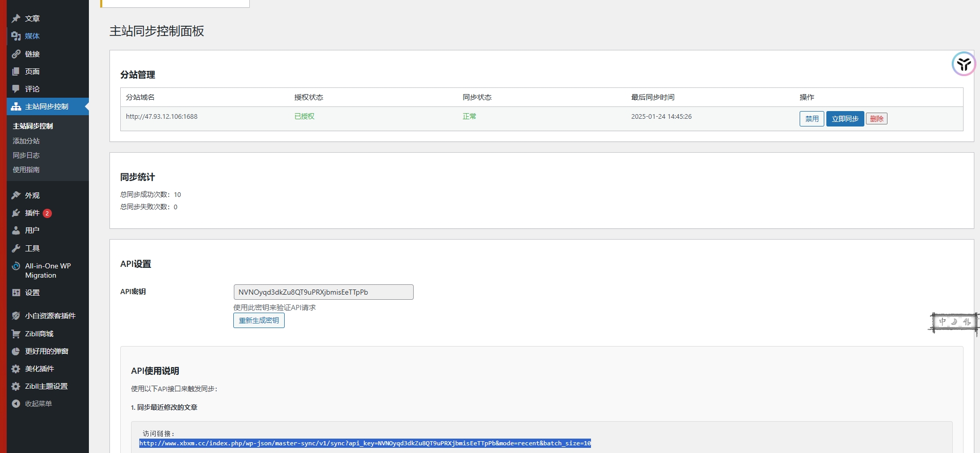This screenshot has width=980, height=453.
Task: Click 重新生成密钥 to regenerate the key
Action: point(258,320)
